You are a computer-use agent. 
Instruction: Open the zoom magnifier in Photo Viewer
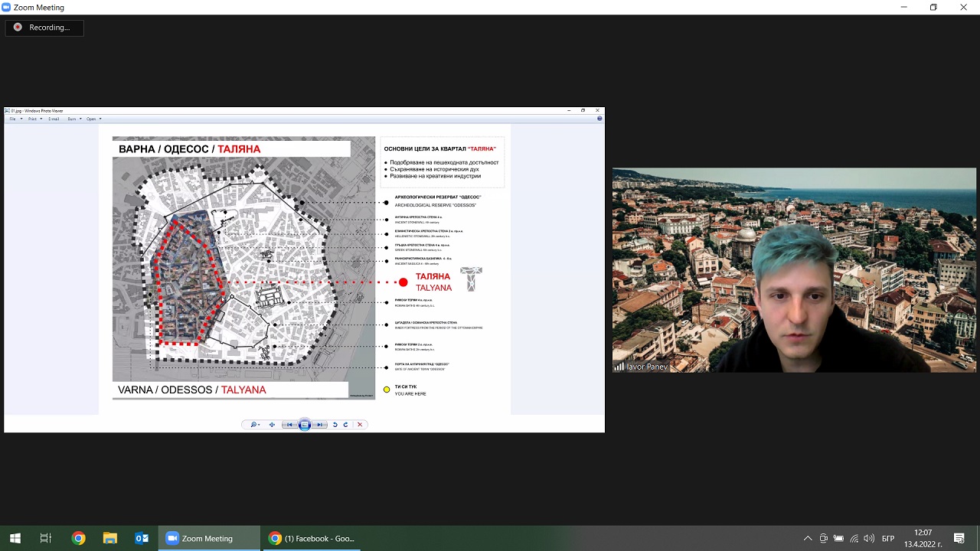[x=254, y=425]
